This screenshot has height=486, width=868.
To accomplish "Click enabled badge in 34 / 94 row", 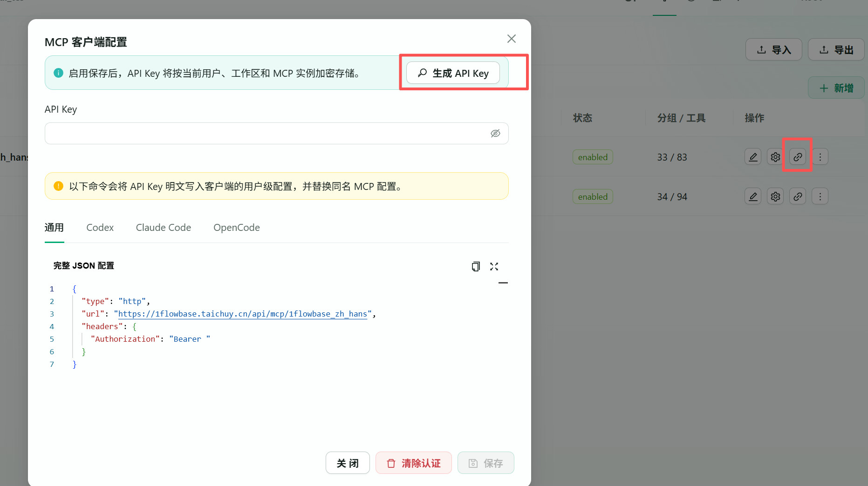I will coord(593,196).
